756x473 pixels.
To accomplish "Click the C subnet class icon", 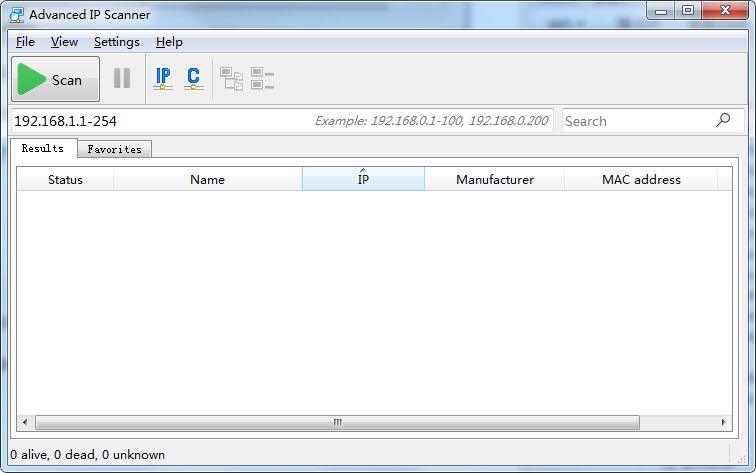I will [193, 79].
